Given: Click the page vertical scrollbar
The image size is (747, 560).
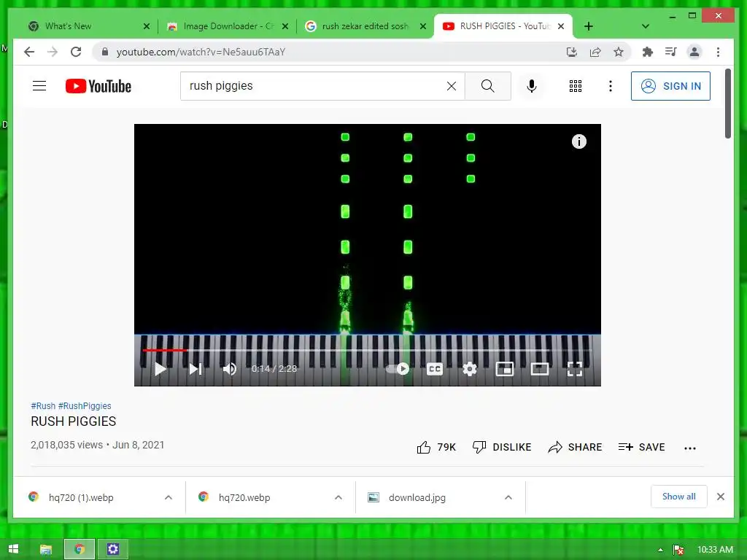Looking at the screenshot, I should point(727,104).
